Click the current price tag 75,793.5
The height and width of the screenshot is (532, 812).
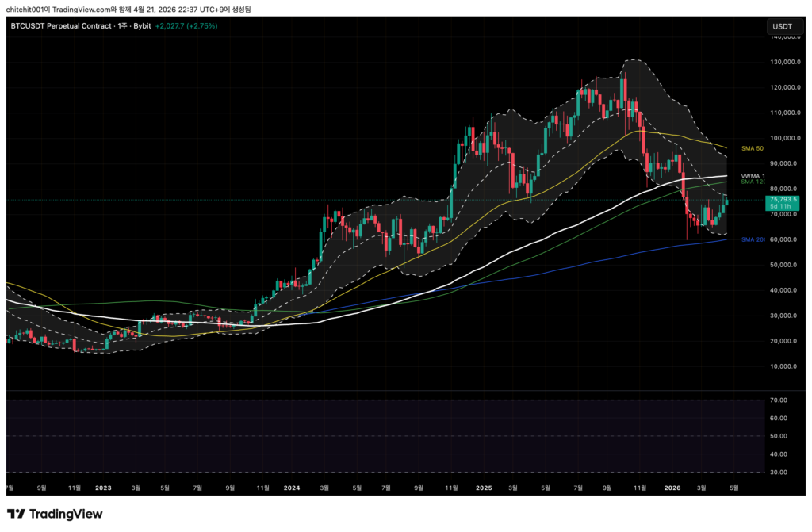[x=783, y=200]
